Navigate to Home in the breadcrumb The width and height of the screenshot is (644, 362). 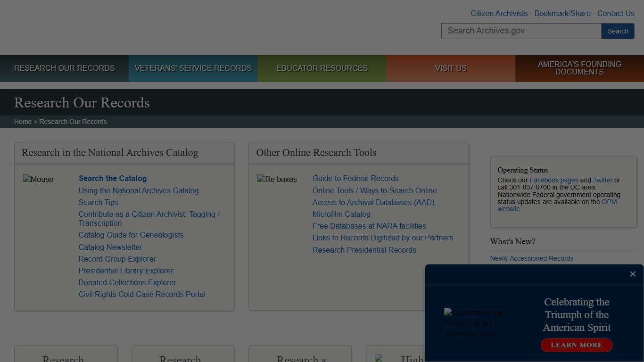point(23,122)
